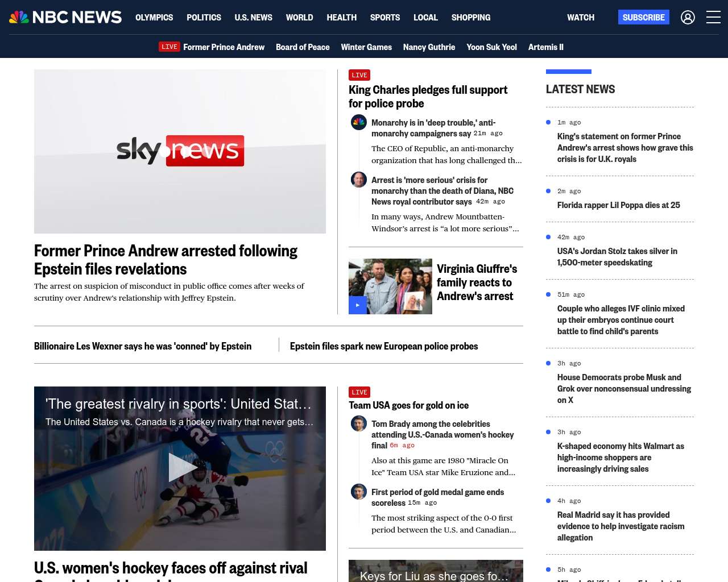
Task: Open the hamburger menu icon
Action: point(713,18)
